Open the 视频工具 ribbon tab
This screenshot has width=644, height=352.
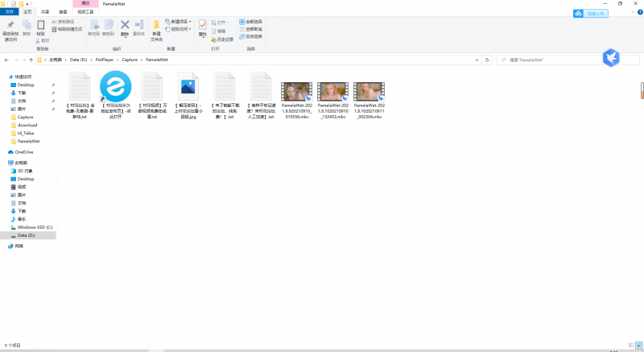pos(85,12)
